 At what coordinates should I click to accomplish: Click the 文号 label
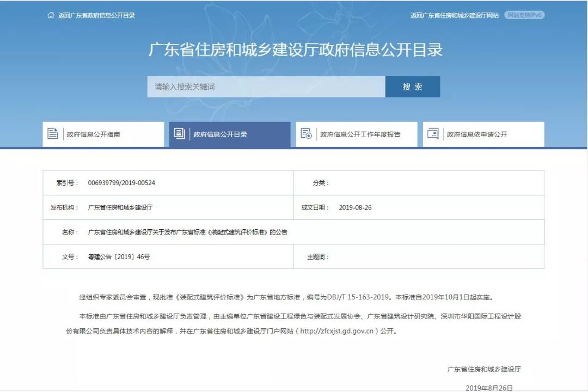[x=70, y=257]
